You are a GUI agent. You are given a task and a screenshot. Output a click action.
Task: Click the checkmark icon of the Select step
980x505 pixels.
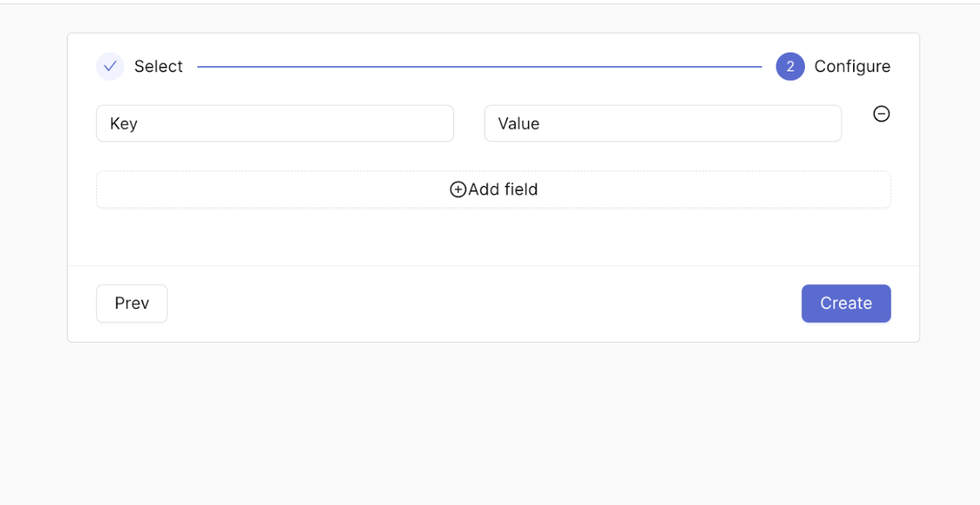coord(110,66)
